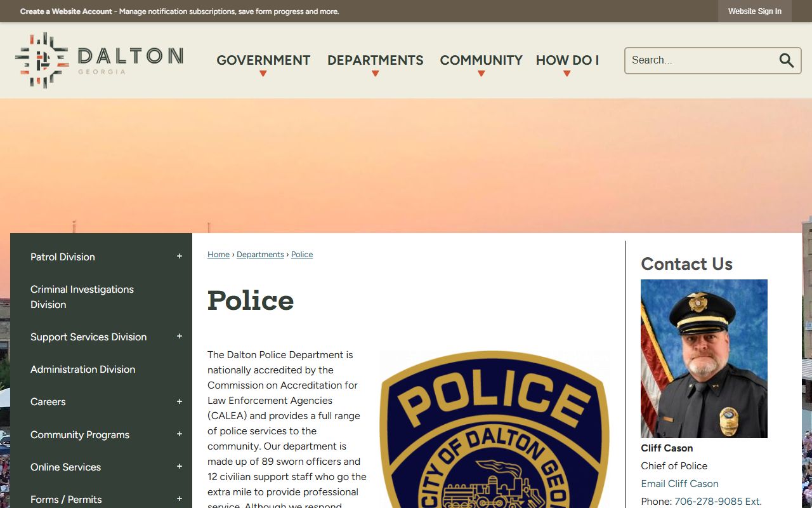Click Email Cliff Cason link
Screen dimensions: 812x508
coord(679,483)
